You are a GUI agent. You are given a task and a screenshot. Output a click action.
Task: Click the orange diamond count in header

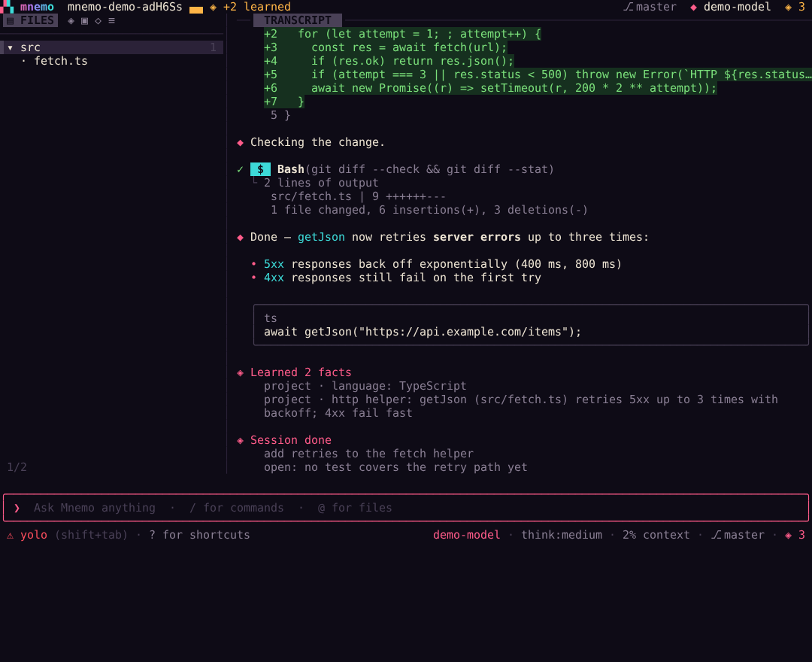(x=795, y=7)
